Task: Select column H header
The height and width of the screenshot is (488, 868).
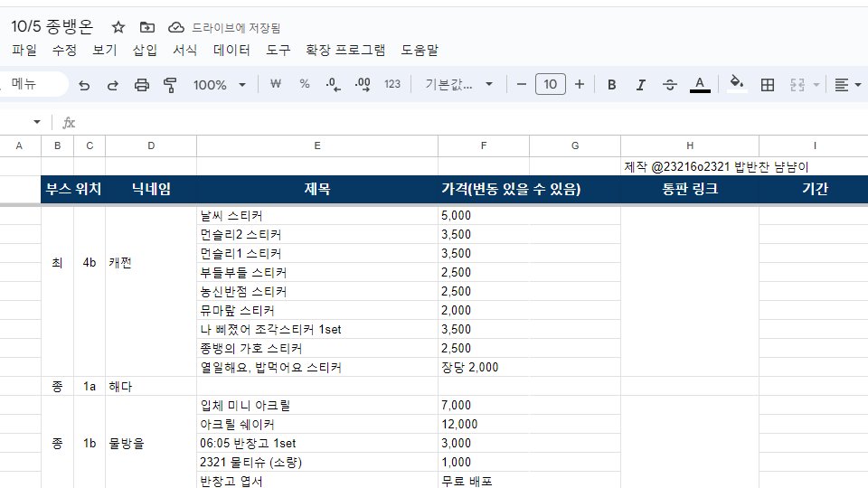Action: pyautogui.click(x=690, y=146)
